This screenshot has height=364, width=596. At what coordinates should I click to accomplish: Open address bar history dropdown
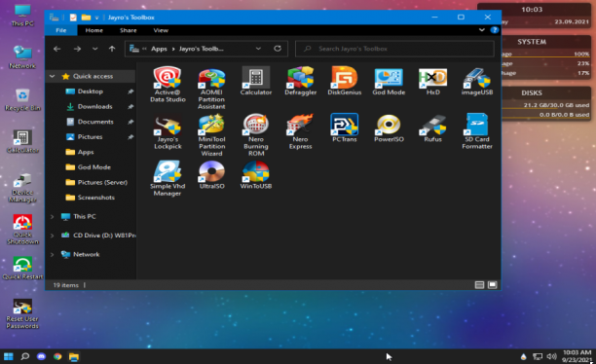[x=258, y=49]
